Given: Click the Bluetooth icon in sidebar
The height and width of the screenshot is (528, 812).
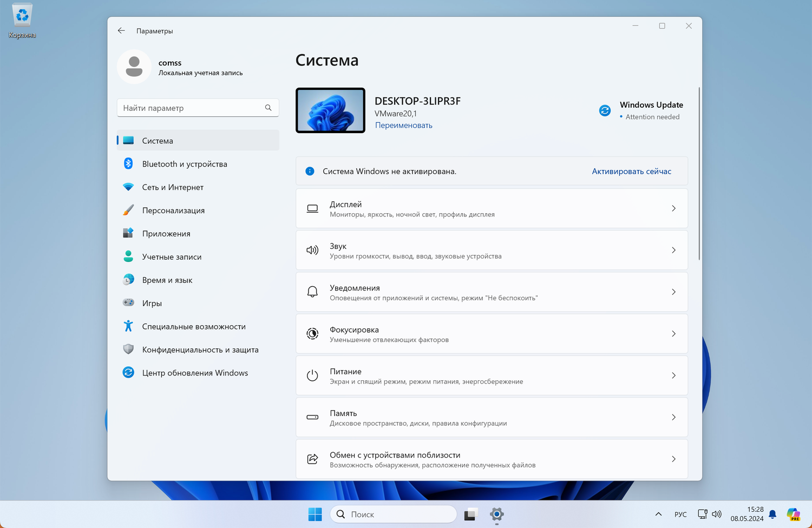Looking at the screenshot, I should point(128,163).
